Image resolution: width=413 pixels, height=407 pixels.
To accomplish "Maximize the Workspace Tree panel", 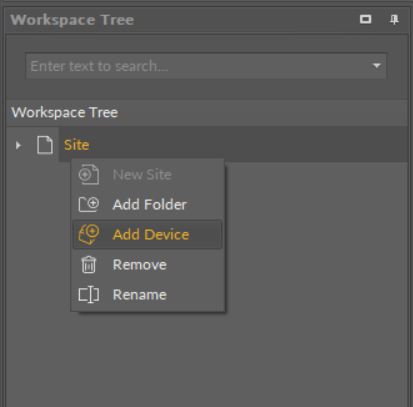I will click(366, 19).
